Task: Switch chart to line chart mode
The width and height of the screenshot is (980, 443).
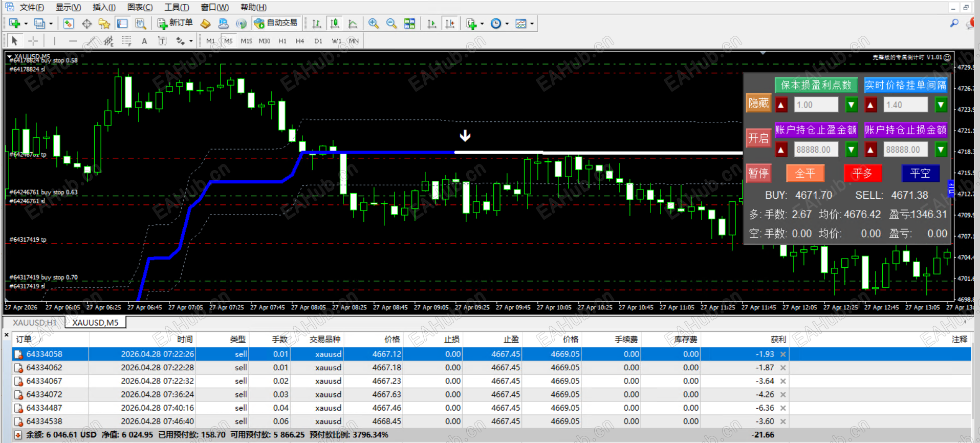Action: click(353, 24)
